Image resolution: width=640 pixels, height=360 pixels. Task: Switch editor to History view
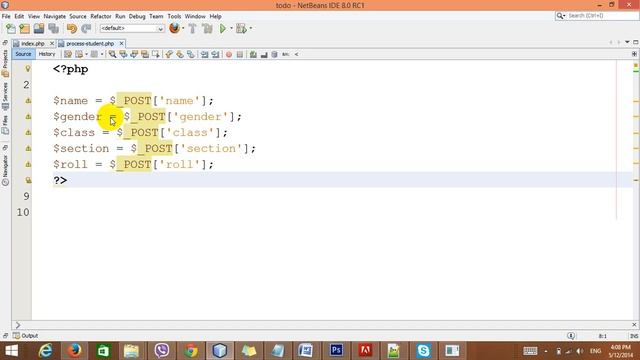pyautogui.click(x=47, y=54)
